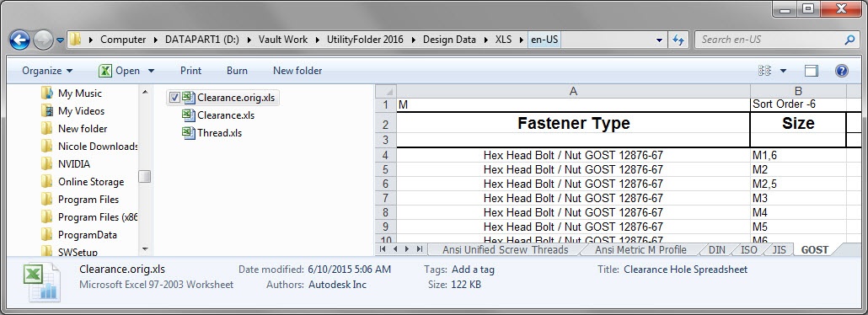Screen dimensions: 868x315
Task: Open the Help icon
Action: (x=841, y=71)
